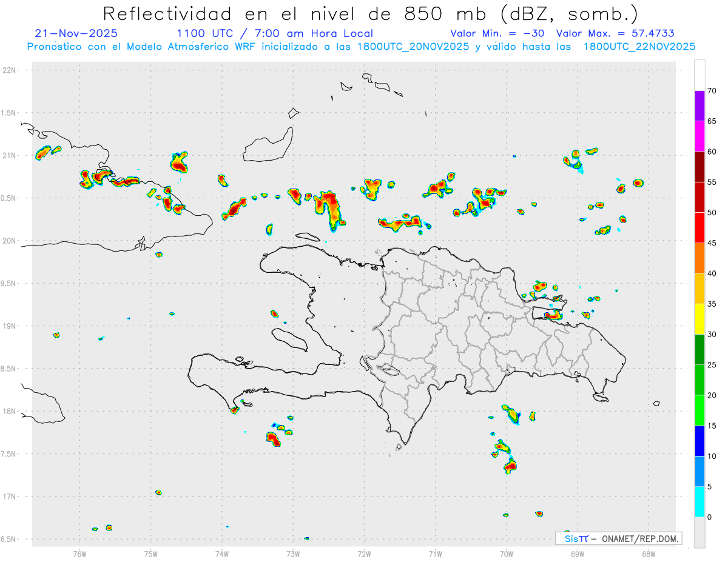
Task: Click the 'Valor Min. = -30' text
Action: pyautogui.click(x=497, y=33)
